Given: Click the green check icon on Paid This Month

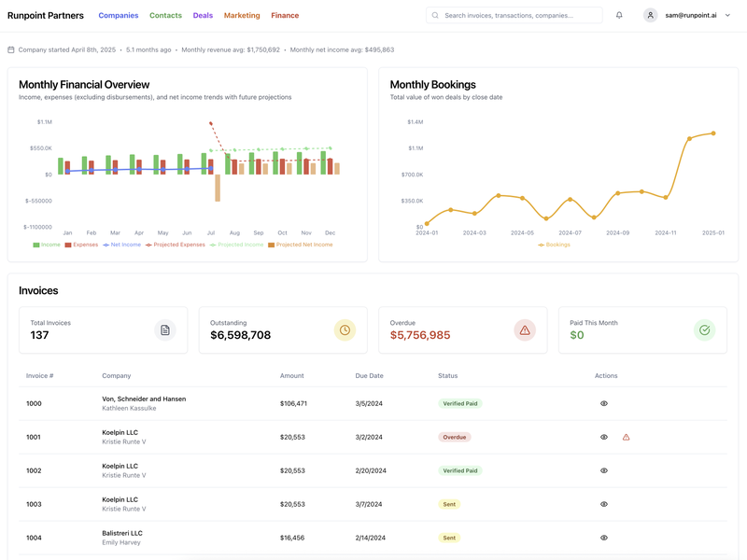Looking at the screenshot, I should coord(705,330).
